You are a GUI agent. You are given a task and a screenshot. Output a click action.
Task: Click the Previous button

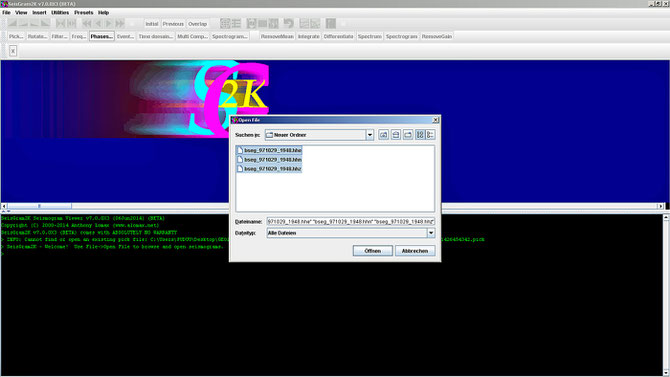(x=173, y=24)
